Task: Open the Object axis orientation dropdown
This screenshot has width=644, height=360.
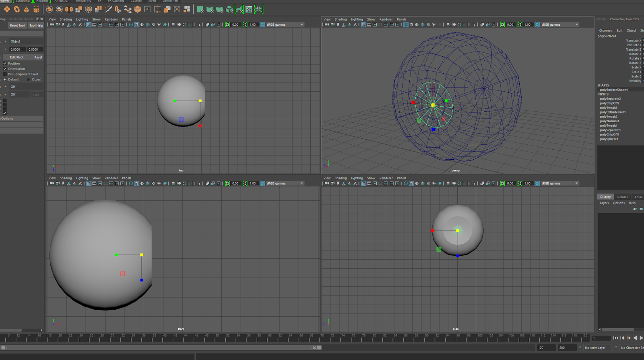Action: 5,41
